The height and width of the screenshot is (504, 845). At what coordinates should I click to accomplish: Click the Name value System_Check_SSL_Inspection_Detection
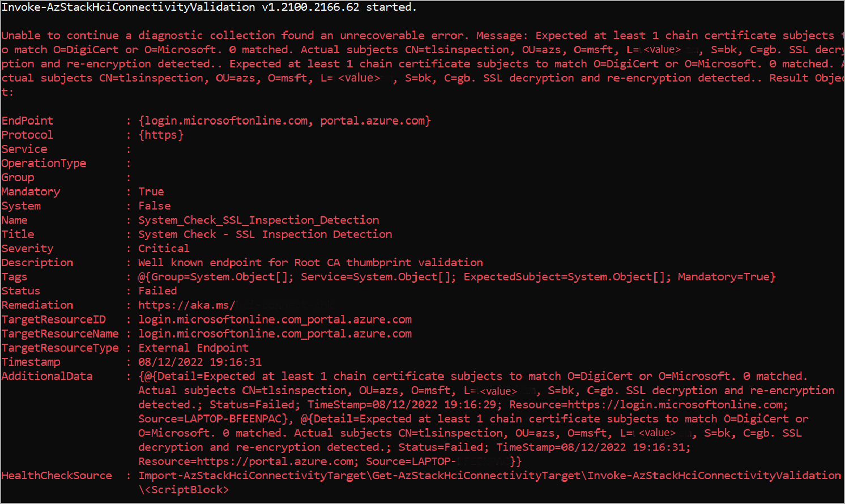tap(259, 220)
